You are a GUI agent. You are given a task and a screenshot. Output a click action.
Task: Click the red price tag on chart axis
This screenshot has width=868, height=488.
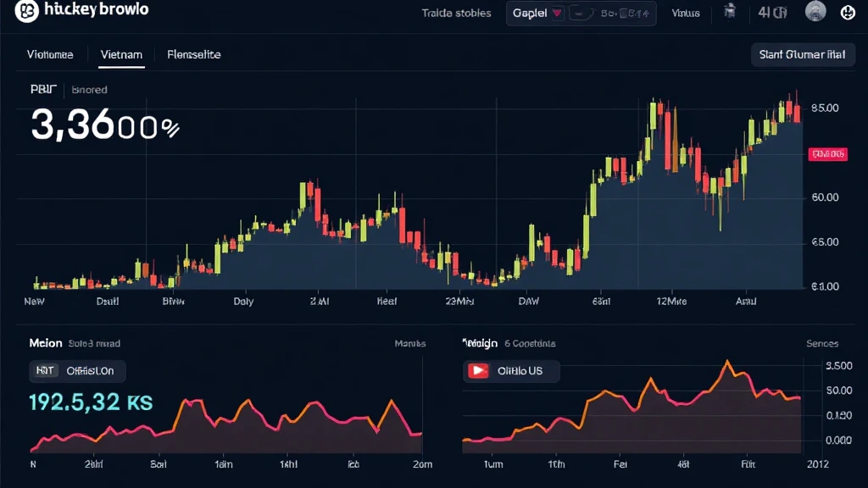[x=827, y=154]
